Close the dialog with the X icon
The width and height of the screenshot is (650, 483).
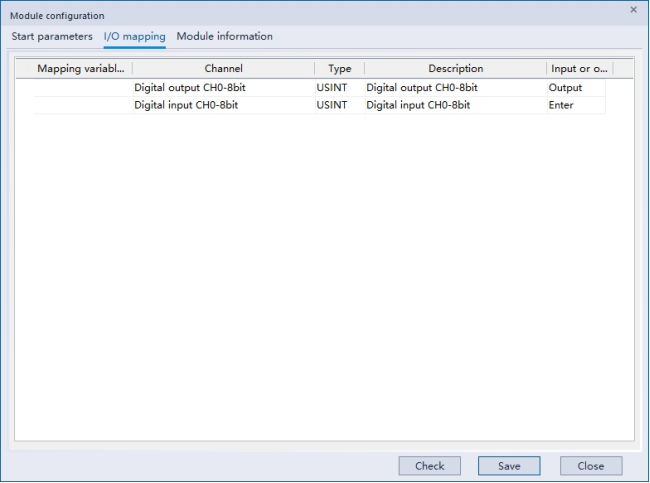tap(633, 10)
